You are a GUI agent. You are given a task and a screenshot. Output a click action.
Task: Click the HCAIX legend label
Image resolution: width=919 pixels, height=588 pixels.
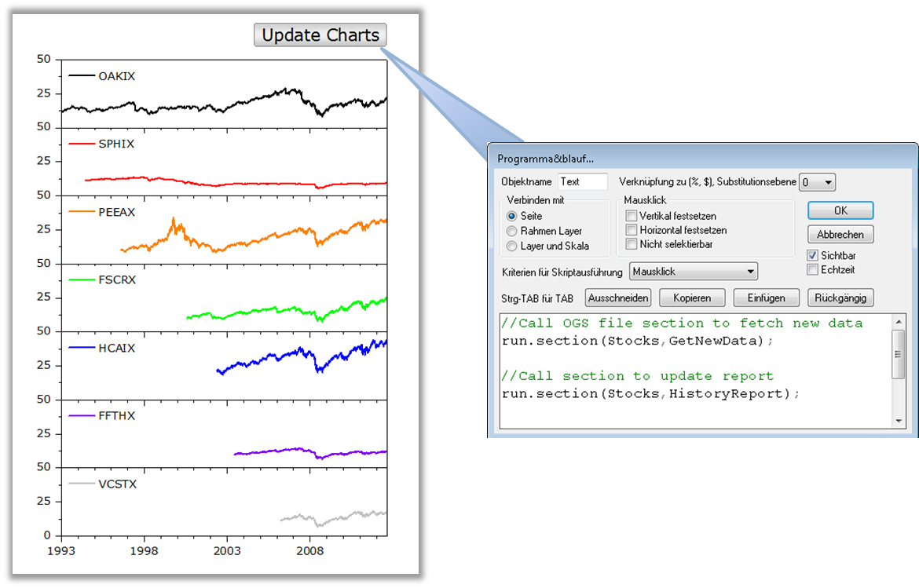coord(116,348)
